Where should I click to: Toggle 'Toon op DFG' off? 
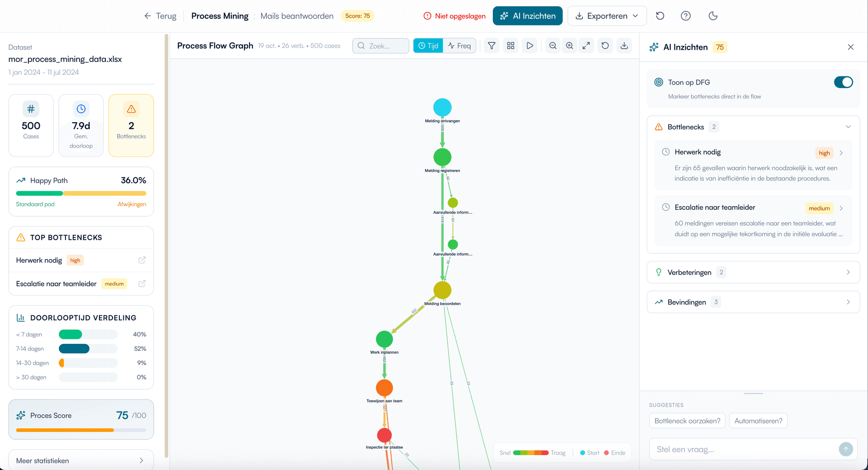[843, 82]
